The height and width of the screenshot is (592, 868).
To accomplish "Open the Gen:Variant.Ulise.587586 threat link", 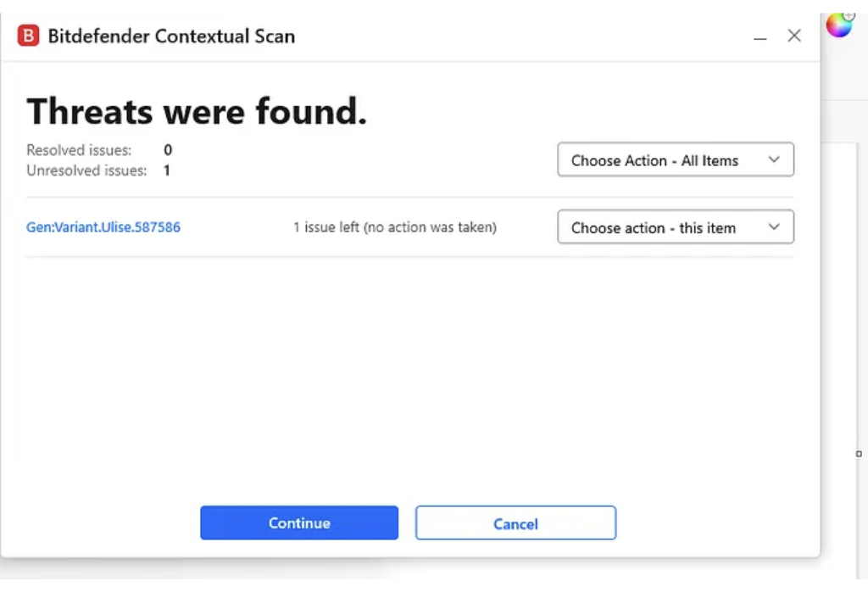I will 103,227.
